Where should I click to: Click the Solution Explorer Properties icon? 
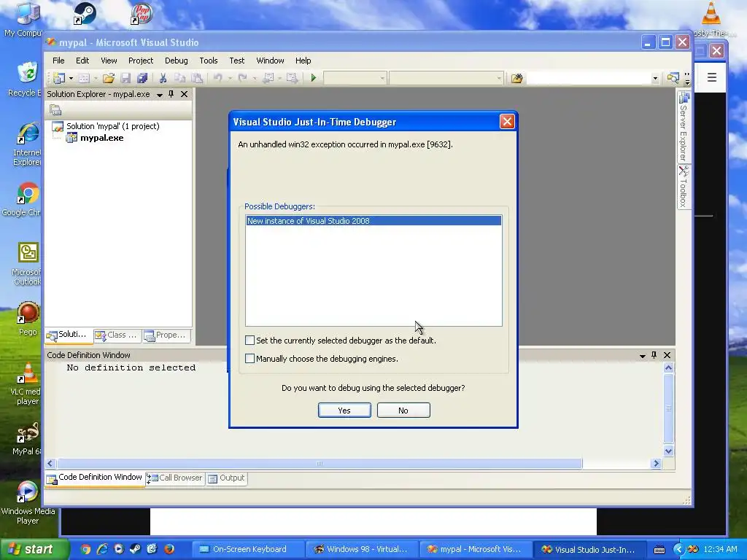(x=55, y=110)
